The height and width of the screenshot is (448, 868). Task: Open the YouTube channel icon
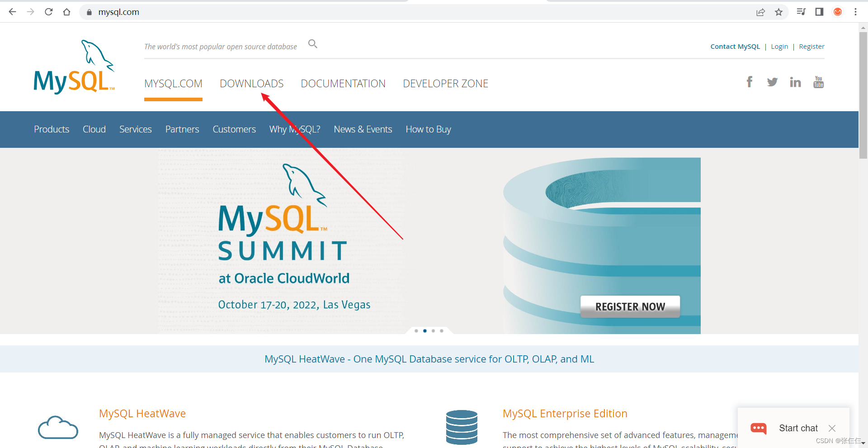tap(818, 82)
